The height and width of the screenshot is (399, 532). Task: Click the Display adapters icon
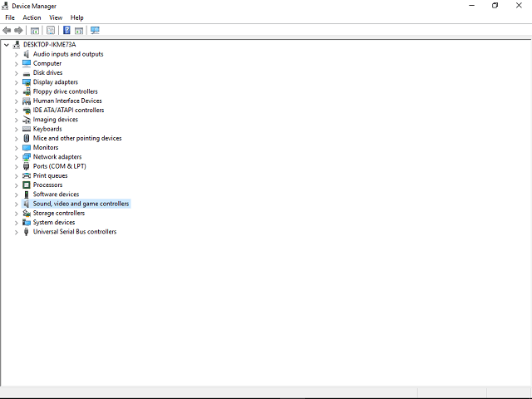(x=27, y=82)
